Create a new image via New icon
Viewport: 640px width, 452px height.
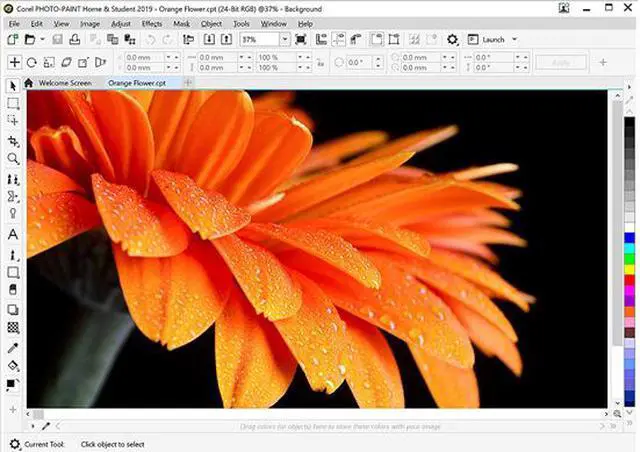click(x=13, y=40)
